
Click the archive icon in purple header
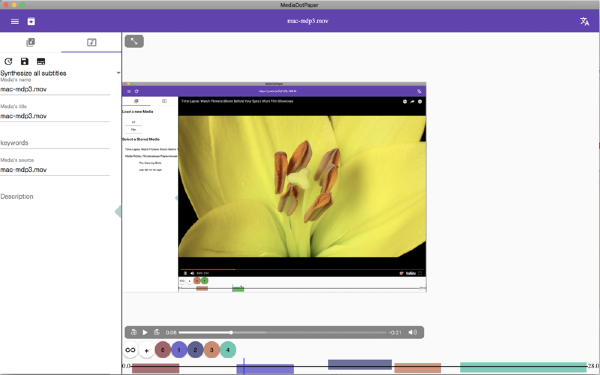[31, 21]
